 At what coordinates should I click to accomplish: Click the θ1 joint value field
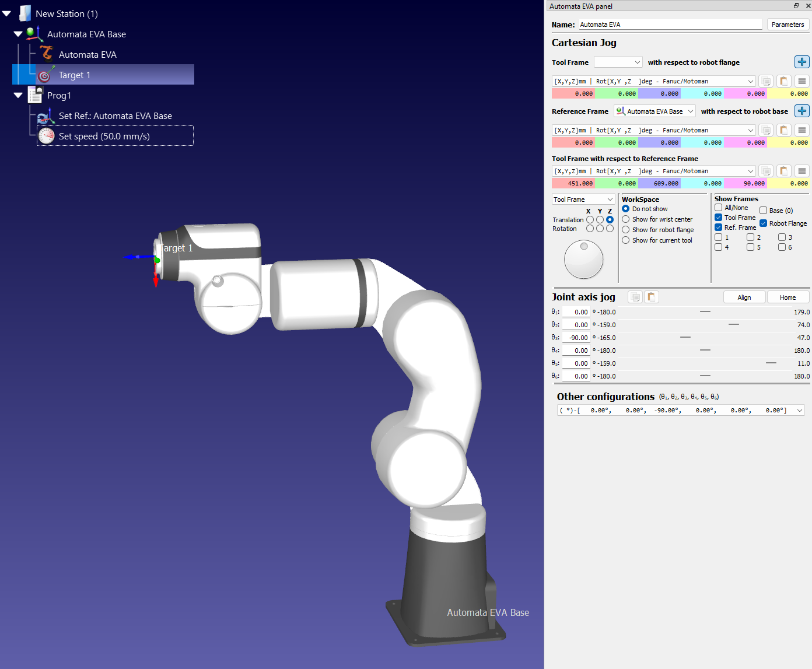(x=575, y=312)
